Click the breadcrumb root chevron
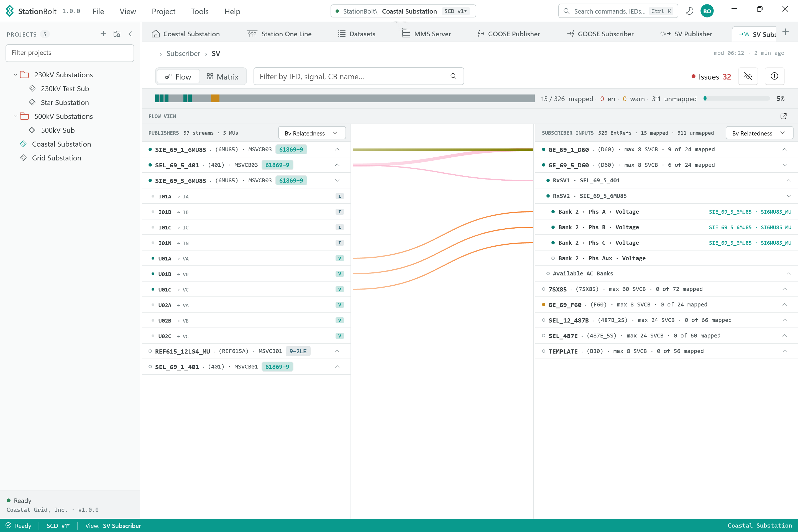This screenshot has width=798, height=532. (x=161, y=54)
